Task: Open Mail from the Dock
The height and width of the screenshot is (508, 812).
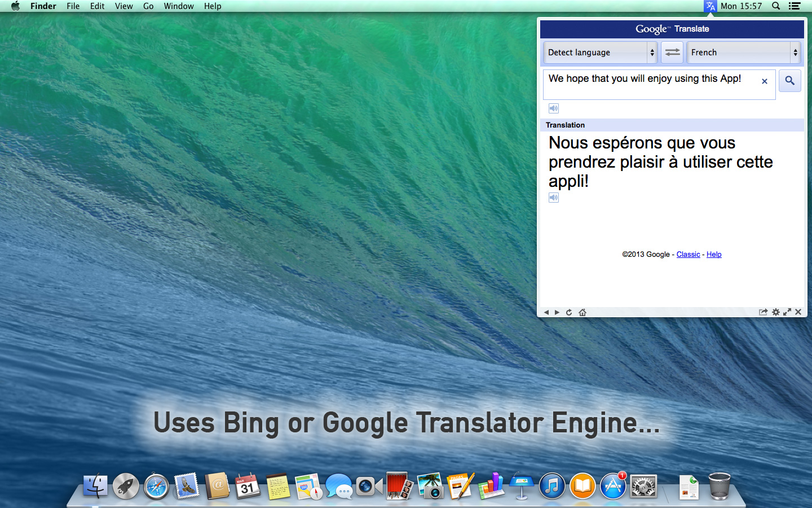Action: 187,486
